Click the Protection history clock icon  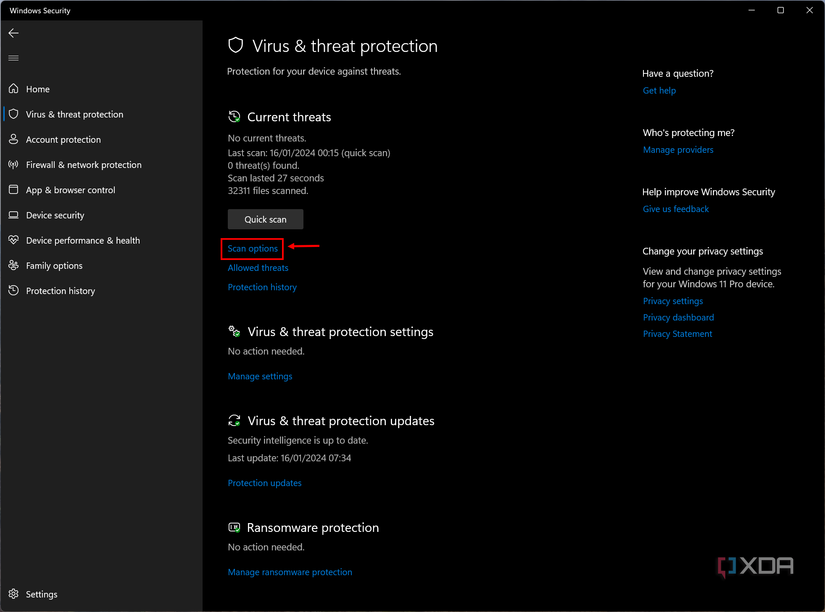[14, 290]
